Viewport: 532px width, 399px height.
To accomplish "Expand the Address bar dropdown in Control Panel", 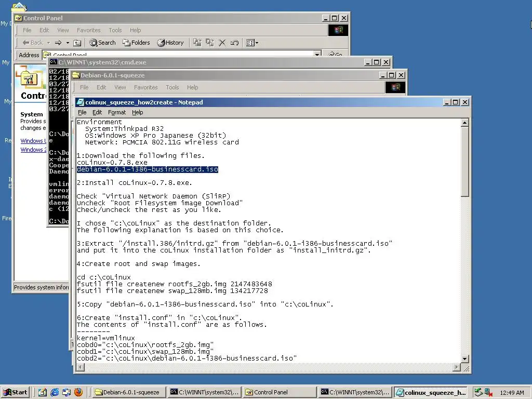I will (x=317, y=54).
